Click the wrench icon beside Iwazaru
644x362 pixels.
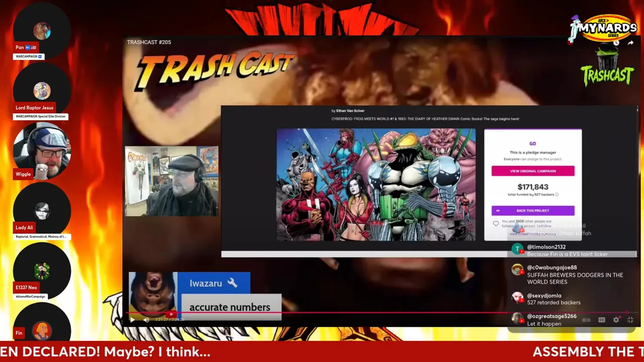click(x=232, y=283)
